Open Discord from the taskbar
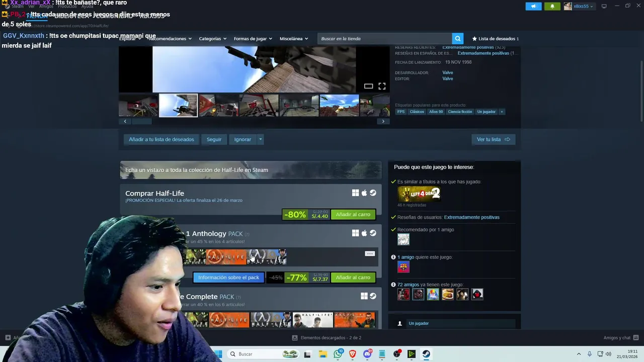 click(x=368, y=354)
